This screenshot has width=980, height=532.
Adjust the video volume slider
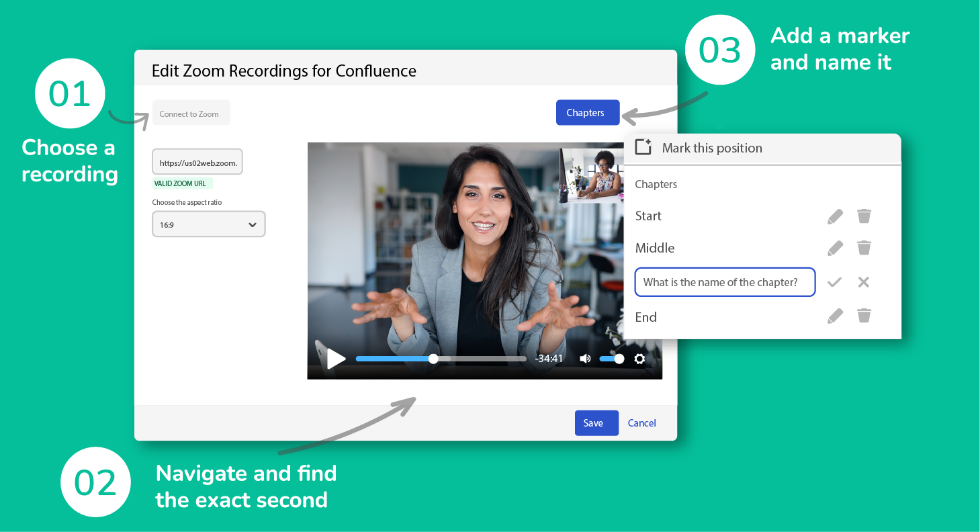611,359
